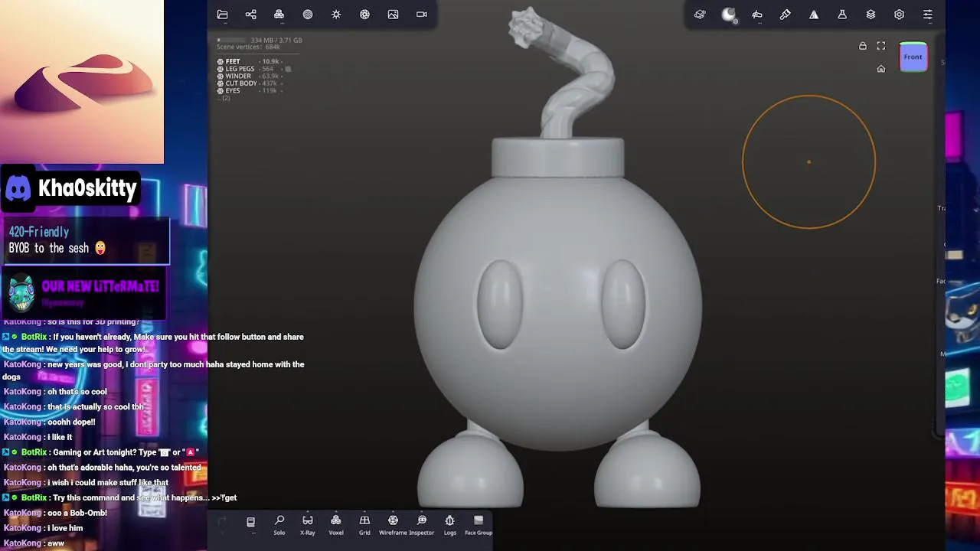Viewport: 980px width, 551px height.
Task: Click the memory usage bar
Action: (231, 40)
